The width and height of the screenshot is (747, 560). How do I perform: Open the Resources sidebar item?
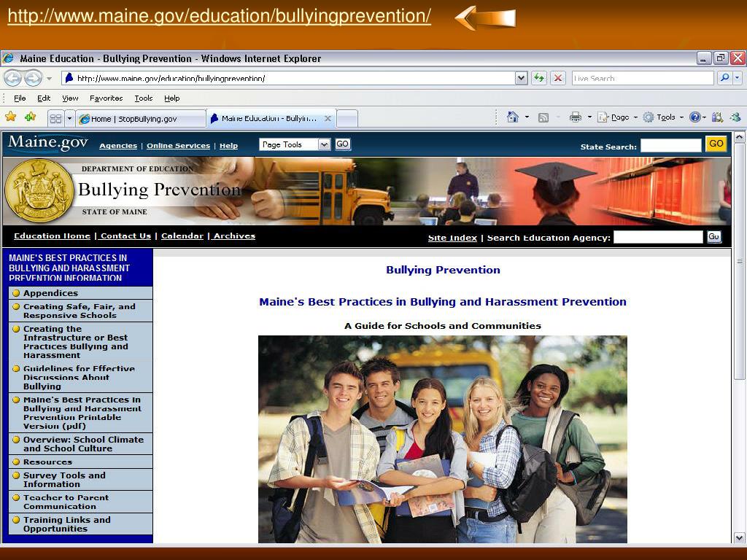(81, 462)
